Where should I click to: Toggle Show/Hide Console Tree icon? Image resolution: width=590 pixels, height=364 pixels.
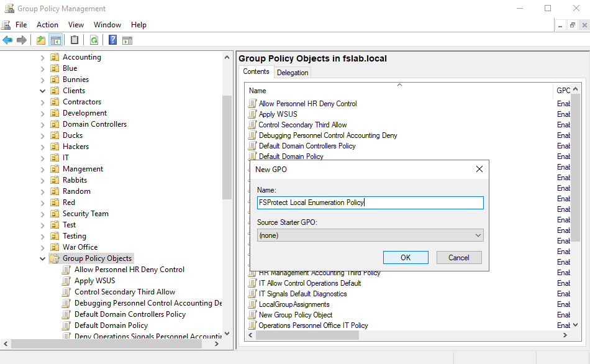point(56,40)
